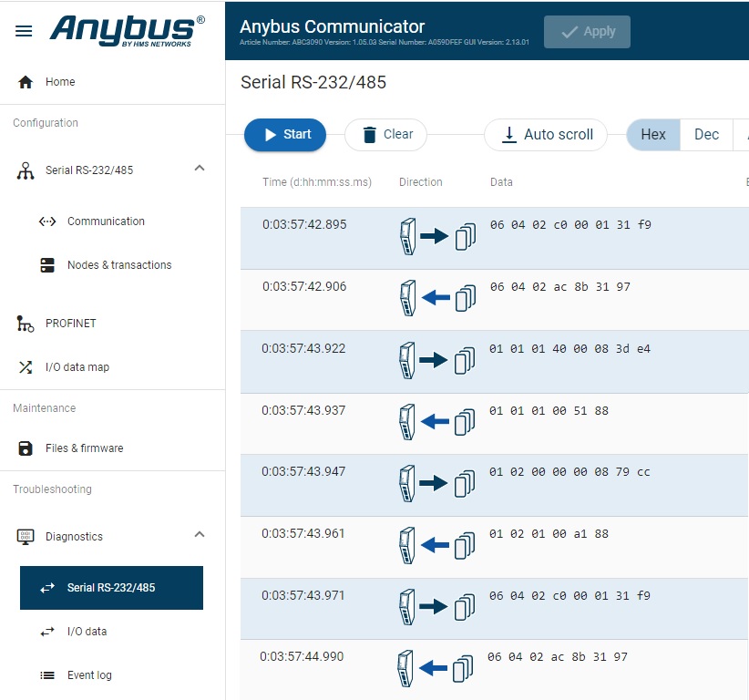This screenshot has width=749, height=700.
Task: Click the Nodes & transactions server icon
Action: point(47,265)
